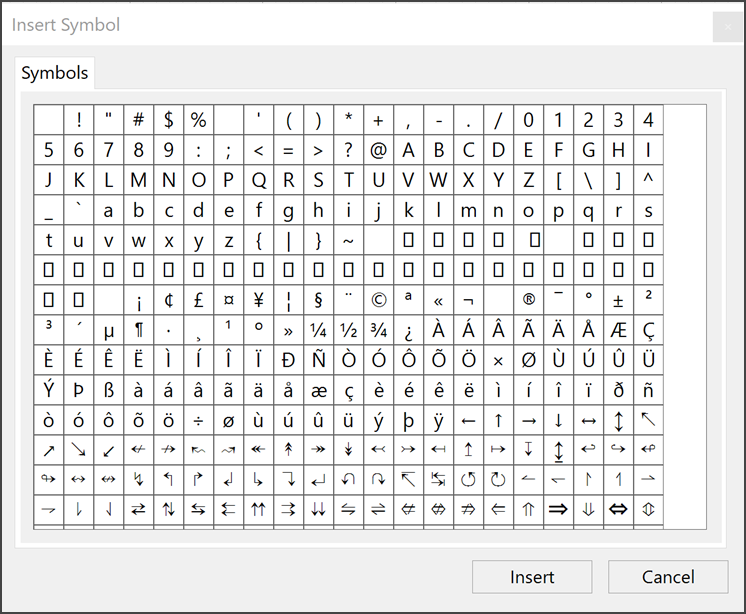
Task: Pick the lowercase letter g
Action: (288, 210)
